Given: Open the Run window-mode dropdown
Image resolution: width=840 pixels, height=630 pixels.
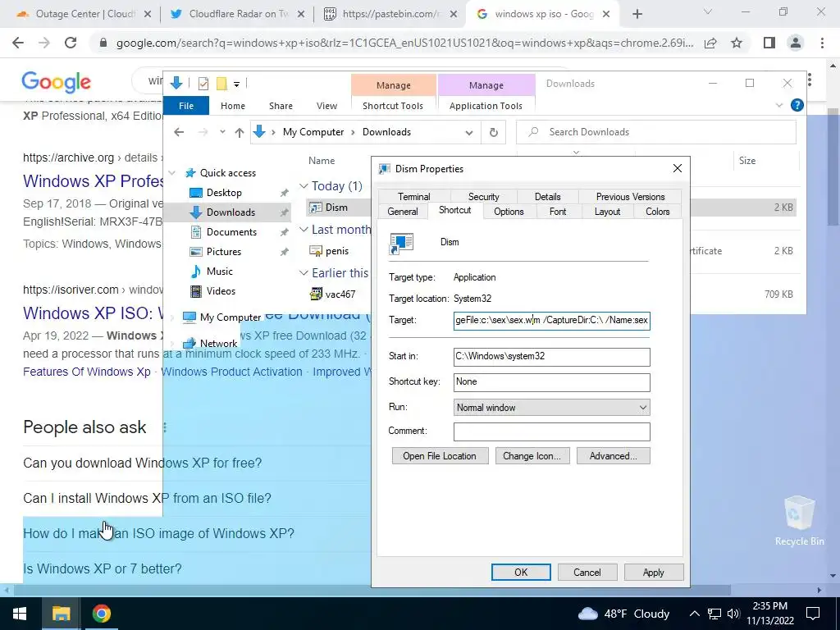Looking at the screenshot, I should coord(552,408).
